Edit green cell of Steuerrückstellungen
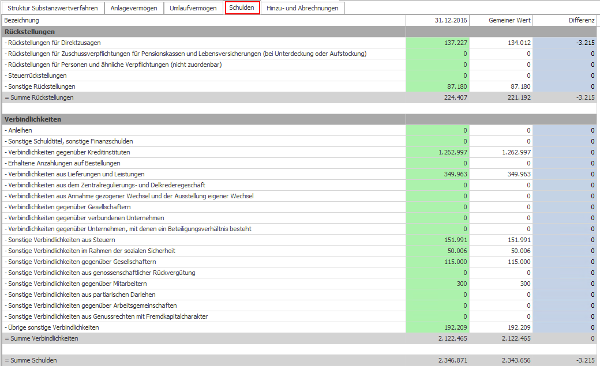The image size is (600, 366). pos(438,75)
